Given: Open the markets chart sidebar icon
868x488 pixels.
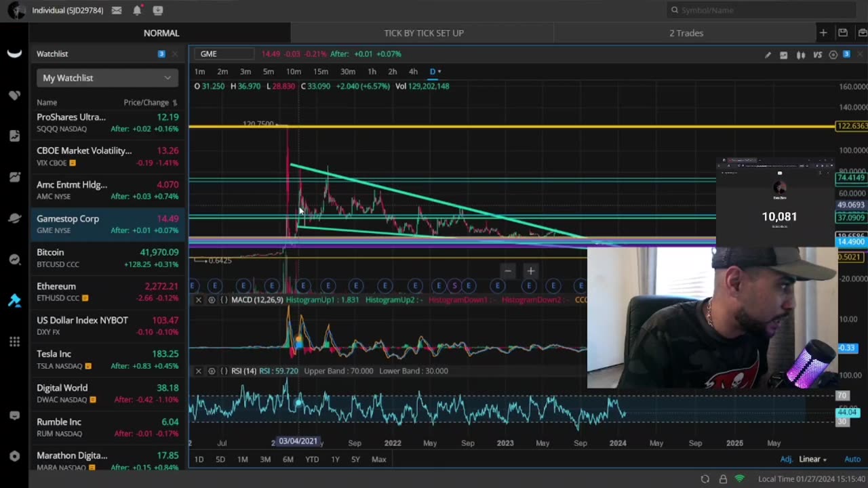Looking at the screenshot, I should 14,177.
